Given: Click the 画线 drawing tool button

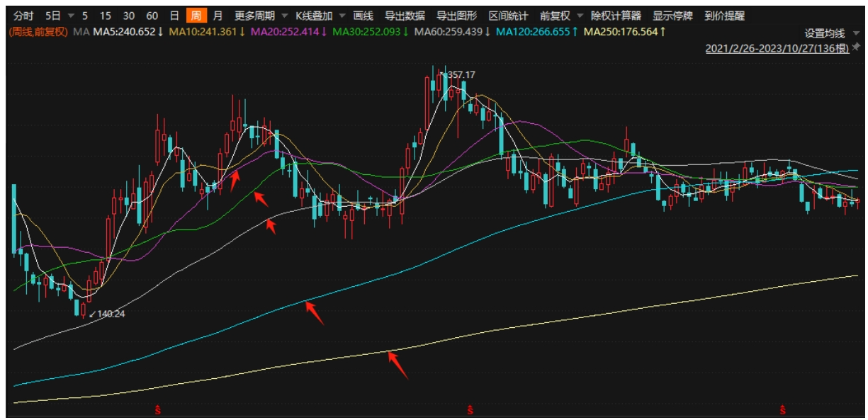Looking at the screenshot, I should tap(363, 16).
